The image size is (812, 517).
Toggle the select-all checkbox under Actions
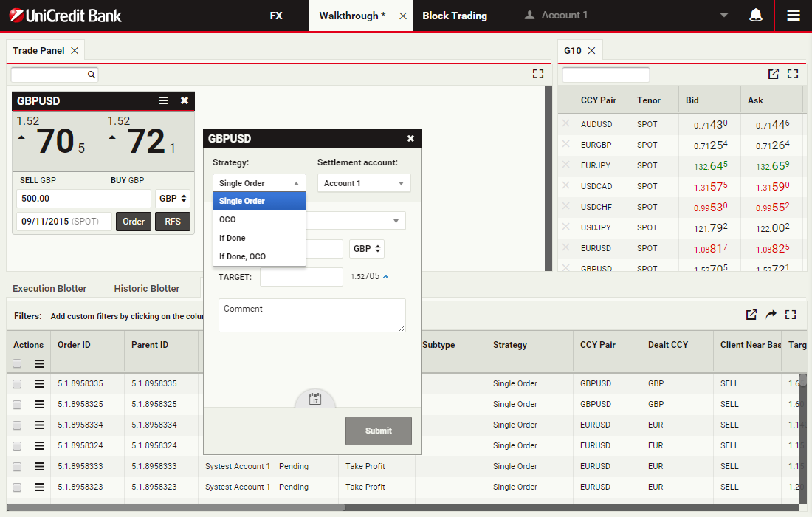pyautogui.click(x=17, y=363)
